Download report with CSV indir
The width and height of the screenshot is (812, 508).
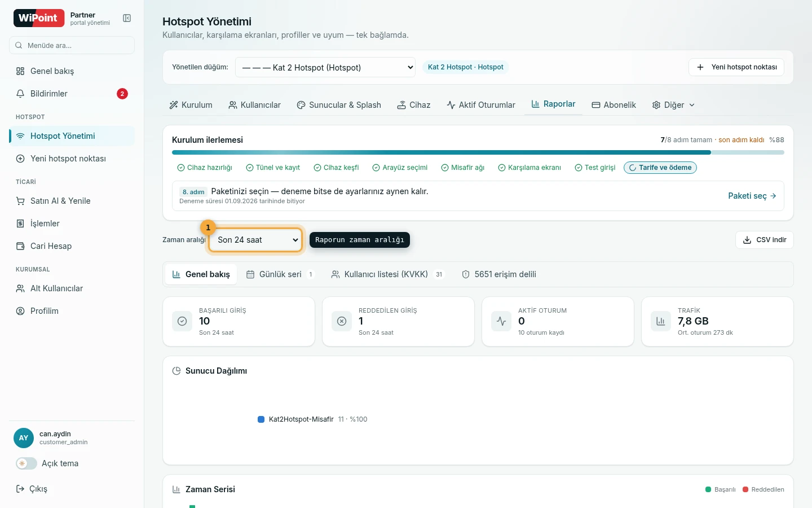[765, 240]
